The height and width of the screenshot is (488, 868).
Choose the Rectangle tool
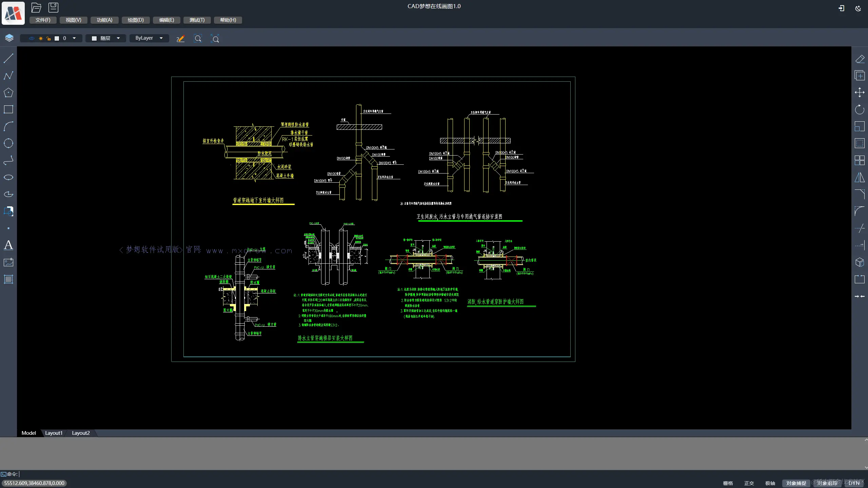click(8, 109)
